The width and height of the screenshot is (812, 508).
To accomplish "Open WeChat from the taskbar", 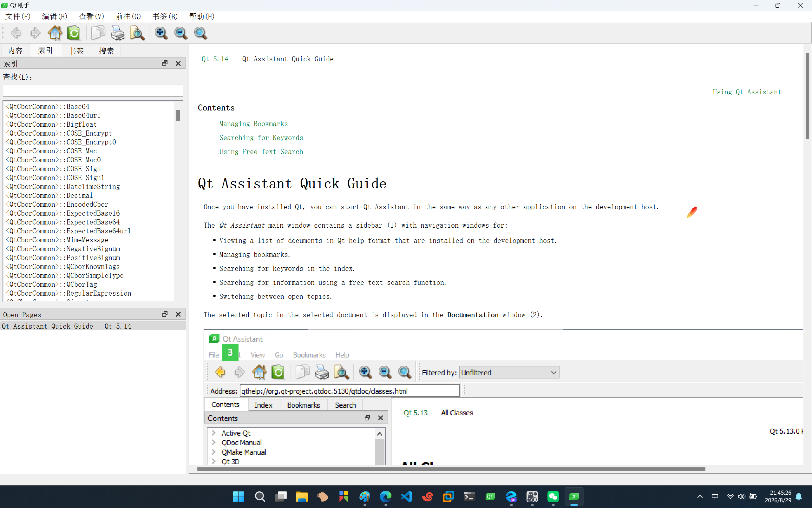I will pos(553,496).
